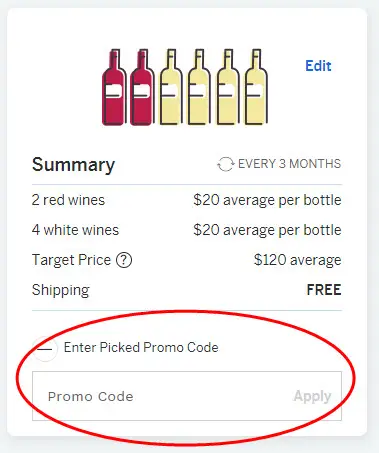Screen dimensions: 379x453
Task: Click the FREE shipping value
Action: point(324,290)
